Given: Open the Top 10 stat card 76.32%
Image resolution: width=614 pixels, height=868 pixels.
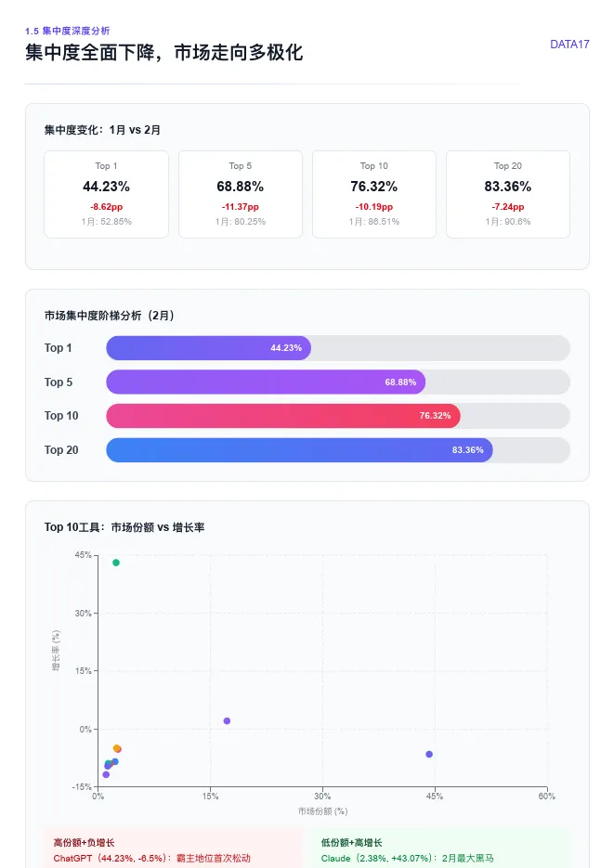Looking at the screenshot, I should coord(374,194).
